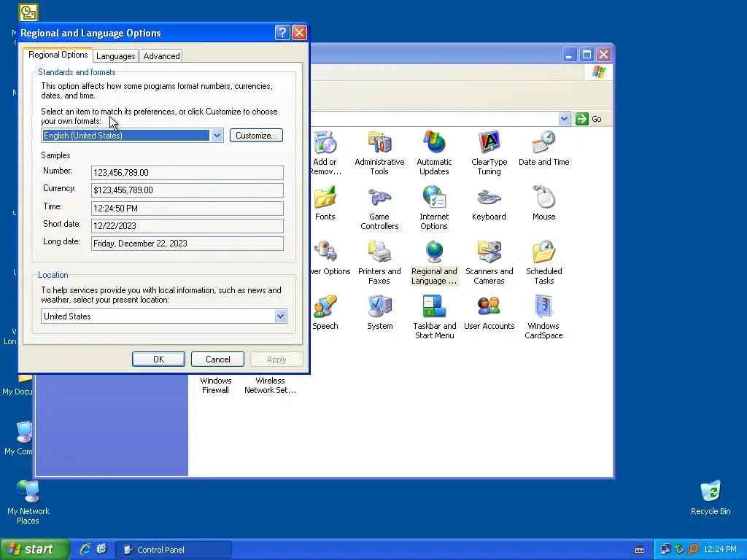
Task: Click Control Panel taskbar button
Action: (x=174, y=550)
